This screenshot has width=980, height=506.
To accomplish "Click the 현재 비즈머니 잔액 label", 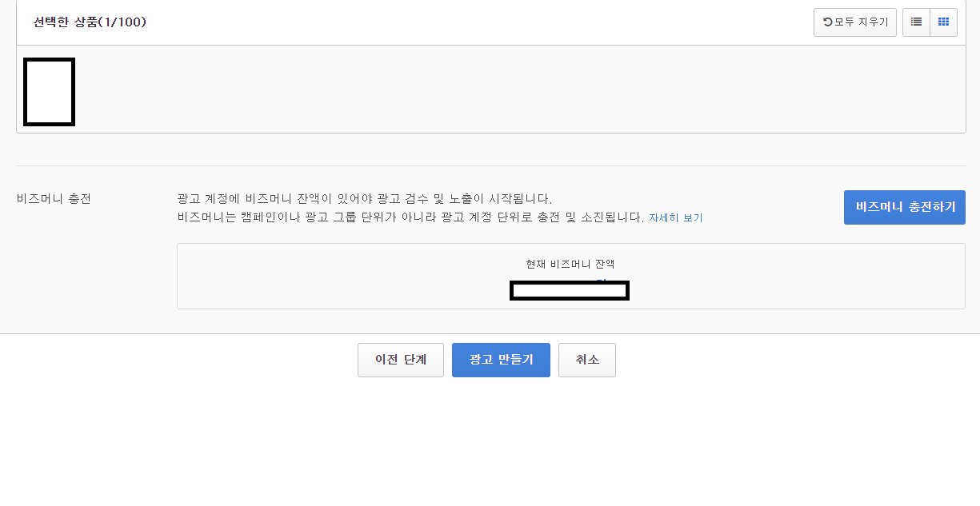I will coord(570,264).
